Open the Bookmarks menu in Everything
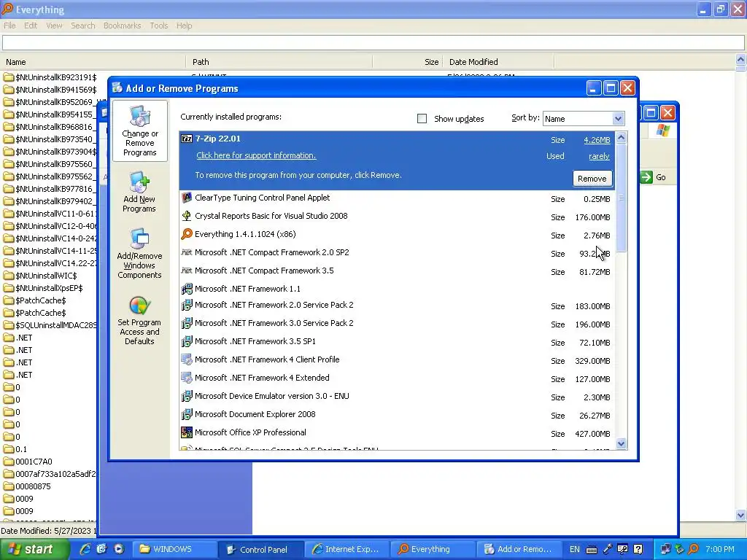Image resolution: width=747 pixels, height=560 pixels. pos(122,26)
